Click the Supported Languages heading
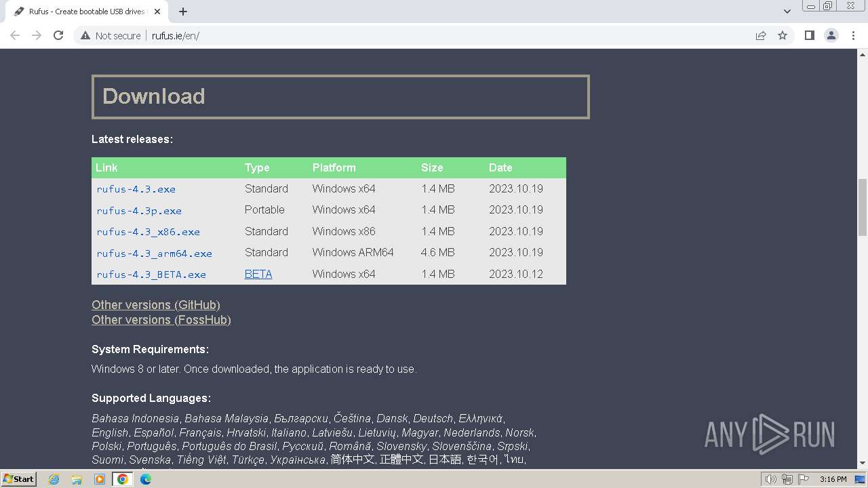The height and width of the screenshot is (488, 868). (152, 399)
